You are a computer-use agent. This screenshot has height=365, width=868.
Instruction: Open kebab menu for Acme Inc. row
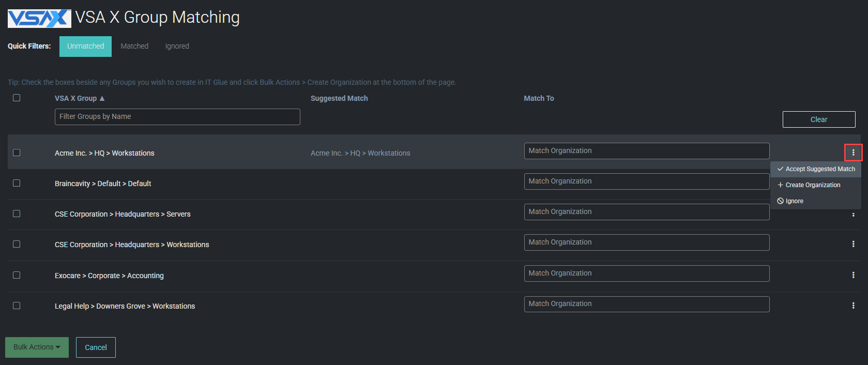[853, 153]
